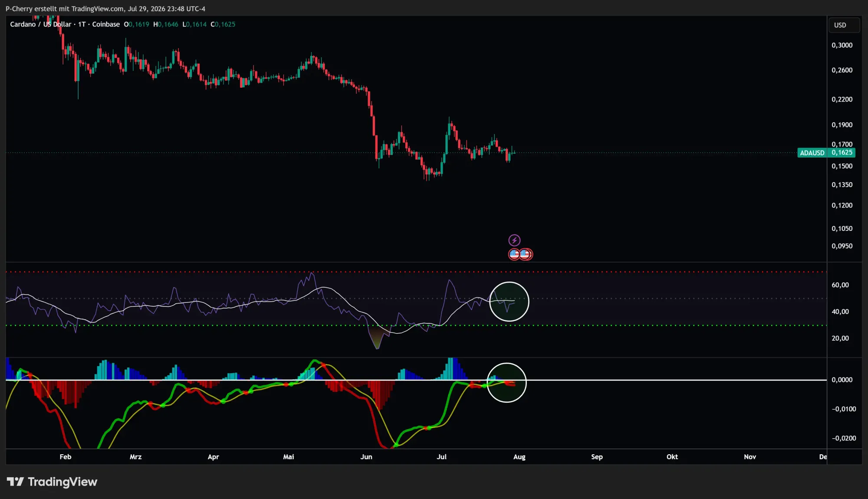Click the purple lightning event icon
The height and width of the screenshot is (499, 868).
[x=514, y=240]
